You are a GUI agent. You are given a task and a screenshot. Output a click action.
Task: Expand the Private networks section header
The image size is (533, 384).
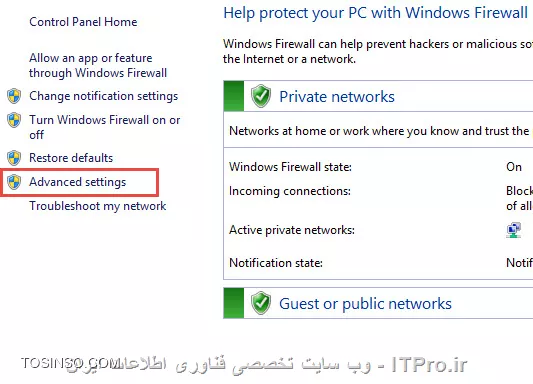point(337,97)
